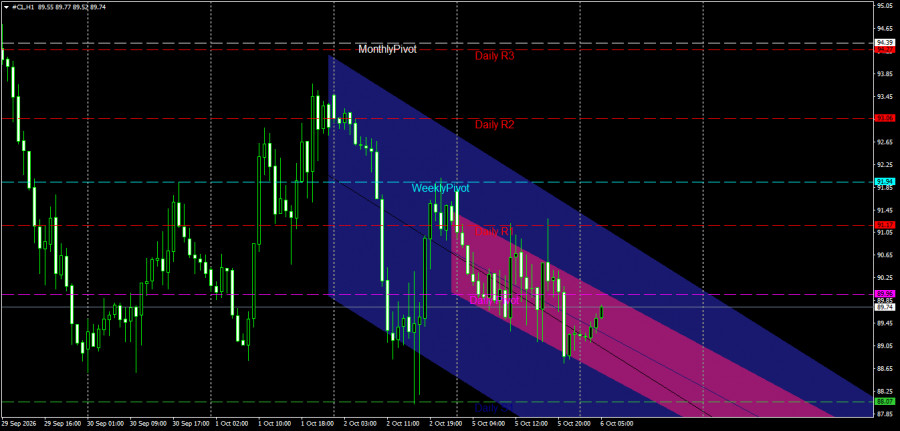Viewport: 900px width, 431px height.
Task: Click the 92.65 price scale value
Action: click(885, 141)
